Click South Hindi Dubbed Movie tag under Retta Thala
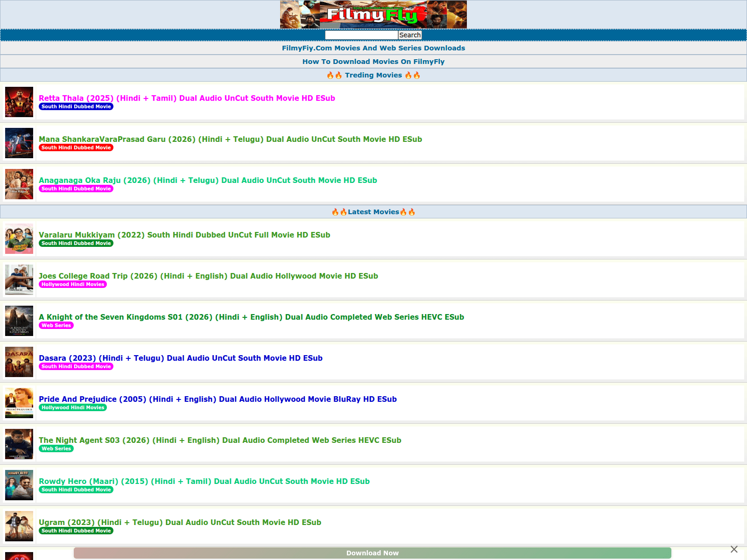Image resolution: width=747 pixels, height=560 pixels. tap(76, 106)
